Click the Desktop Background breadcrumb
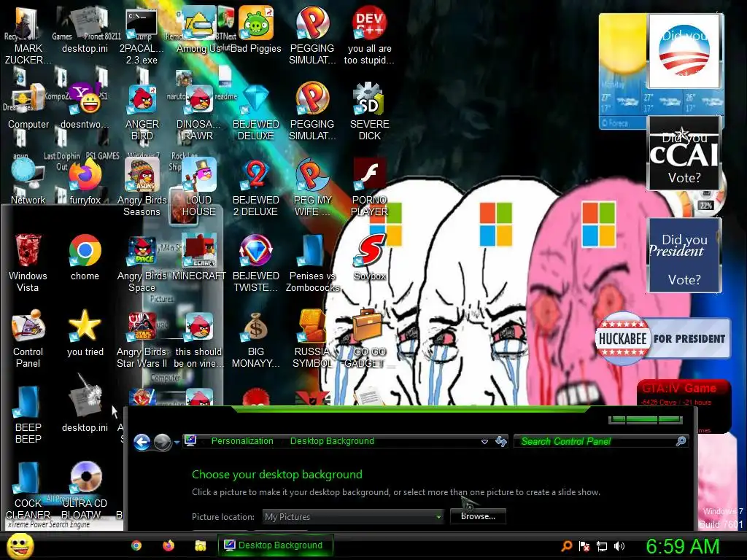Viewport: 747px width, 560px height. point(332,441)
